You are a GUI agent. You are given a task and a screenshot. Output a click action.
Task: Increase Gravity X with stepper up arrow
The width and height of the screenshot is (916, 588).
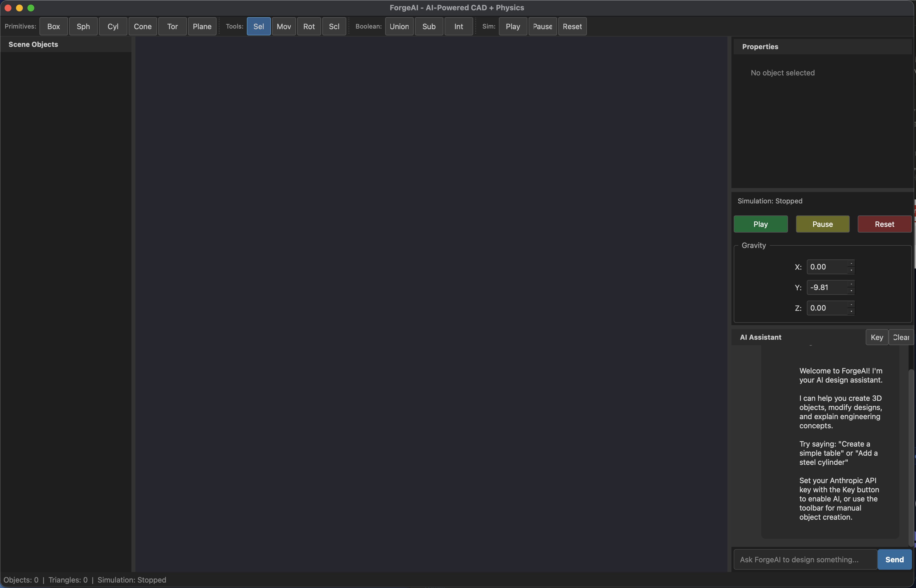[x=851, y=263]
